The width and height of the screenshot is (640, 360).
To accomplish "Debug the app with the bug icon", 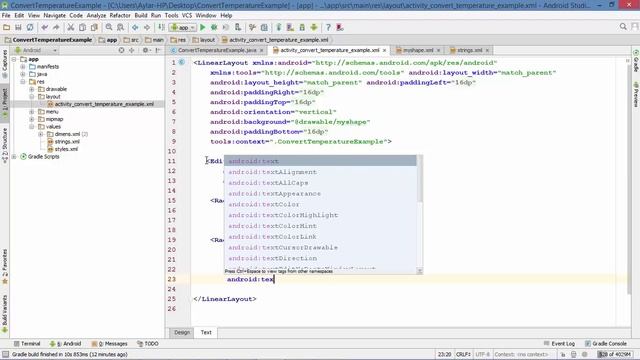I will [x=214, y=27].
